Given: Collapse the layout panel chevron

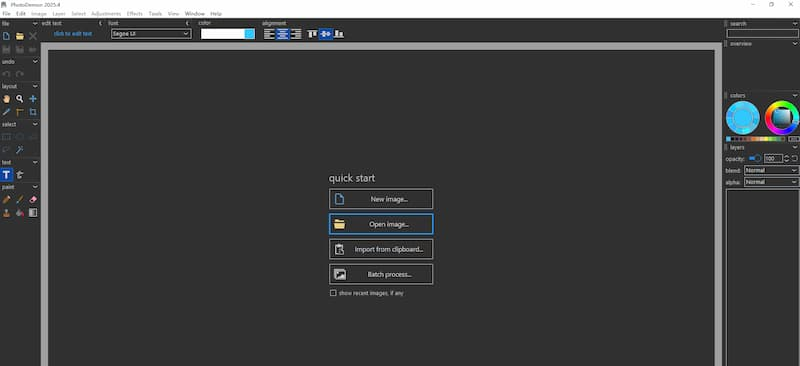Looking at the screenshot, I should tap(35, 86).
